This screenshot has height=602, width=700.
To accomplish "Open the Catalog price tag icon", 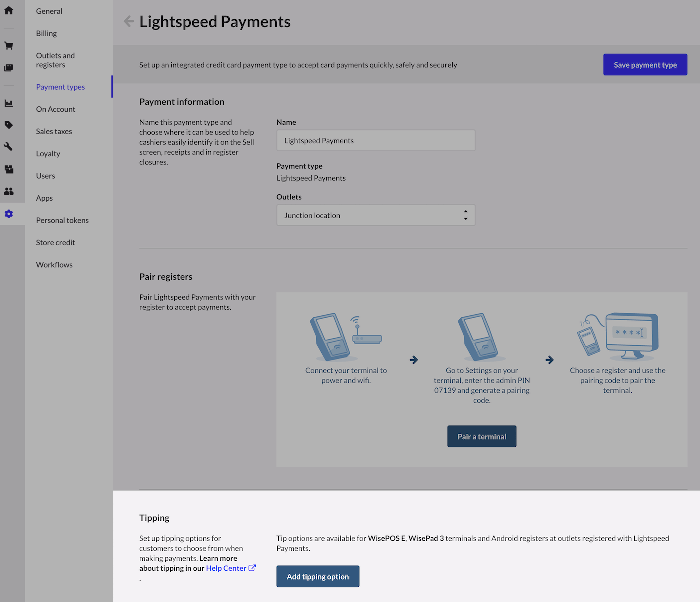I will (9, 125).
